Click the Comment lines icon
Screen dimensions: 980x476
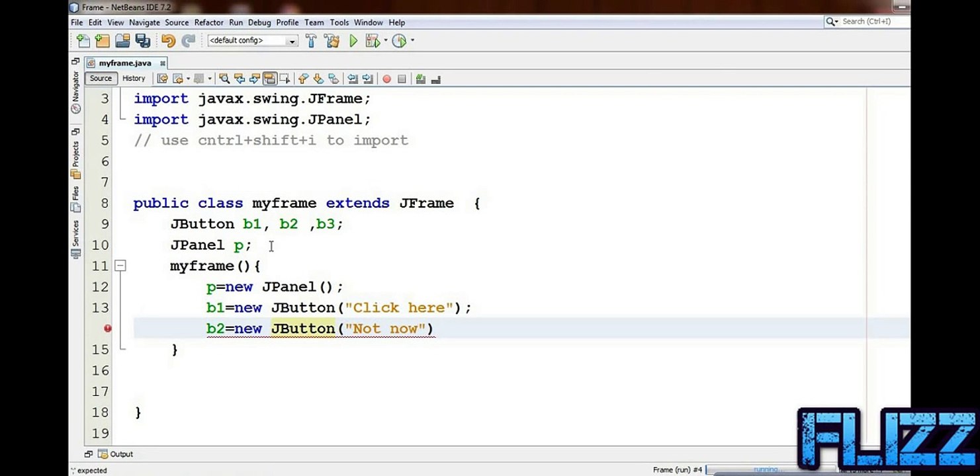(x=420, y=79)
